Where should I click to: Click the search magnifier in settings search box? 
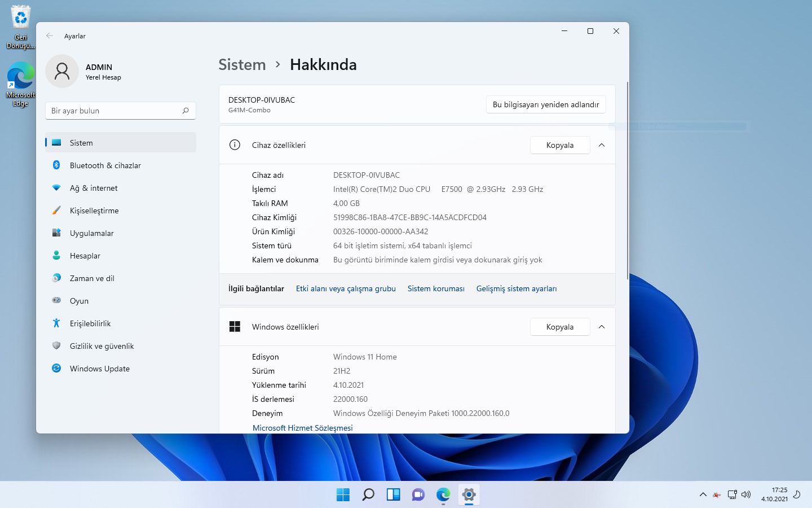pos(186,111)
